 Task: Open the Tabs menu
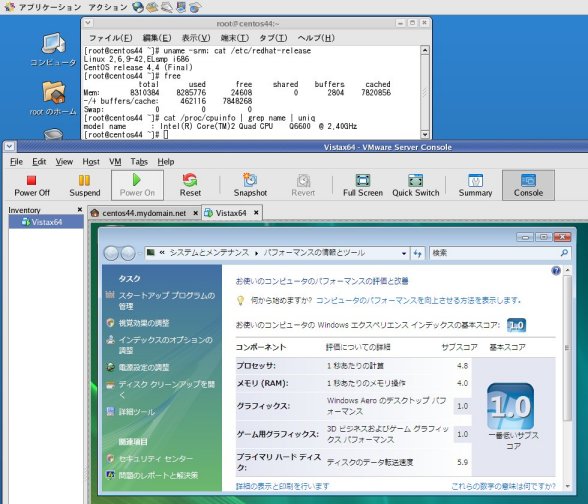pos(139,162)
